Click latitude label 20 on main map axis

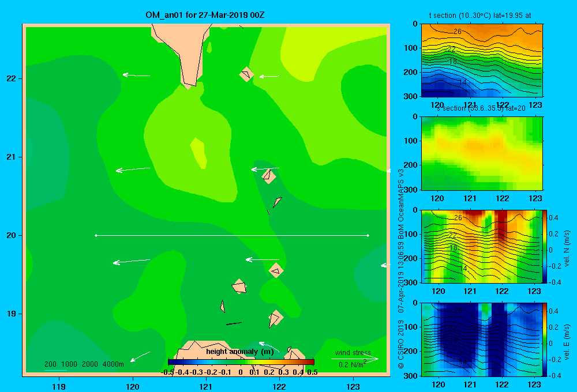12,235
